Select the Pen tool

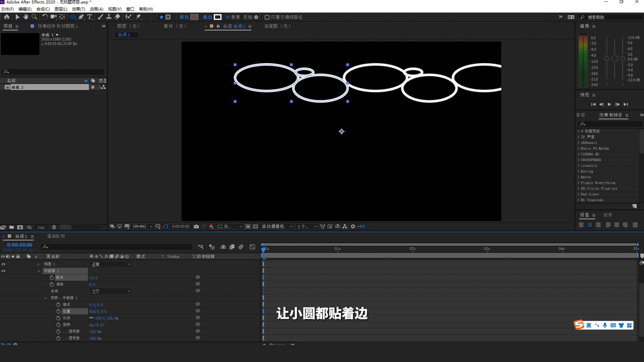tap(81, 17)
